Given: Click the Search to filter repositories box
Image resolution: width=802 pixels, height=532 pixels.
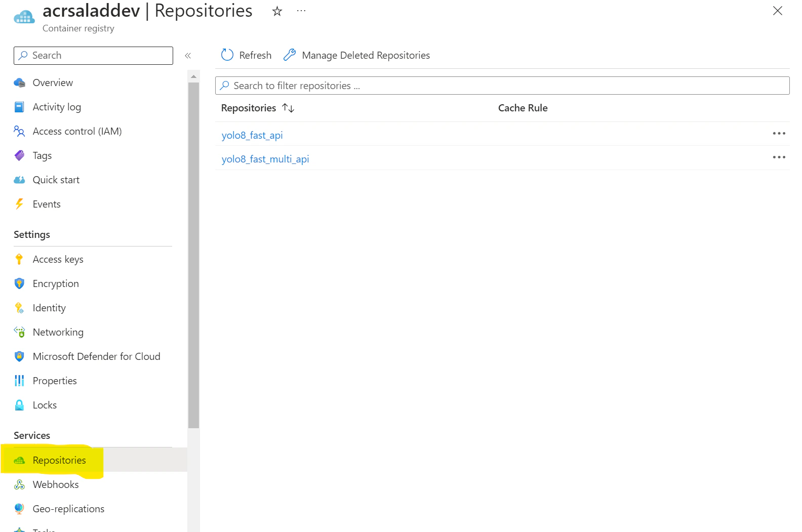Looking at the screenshot, I should click(x=502, y=86).
